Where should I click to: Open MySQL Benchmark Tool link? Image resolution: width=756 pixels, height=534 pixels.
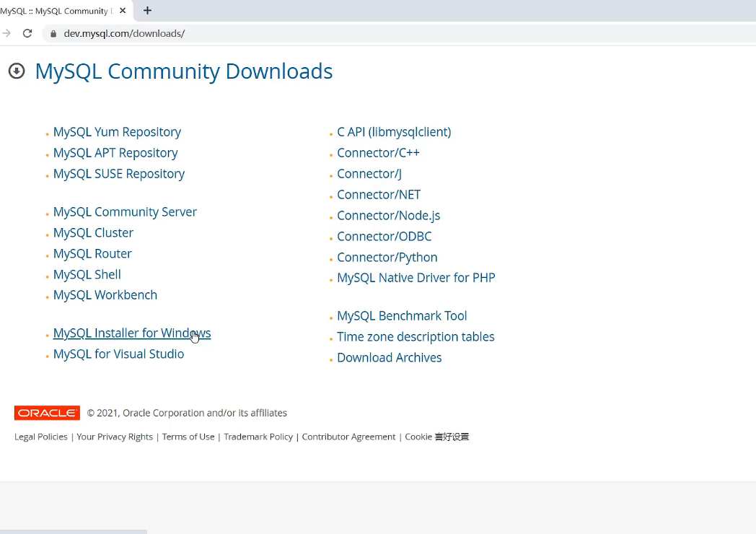(402, 316)
